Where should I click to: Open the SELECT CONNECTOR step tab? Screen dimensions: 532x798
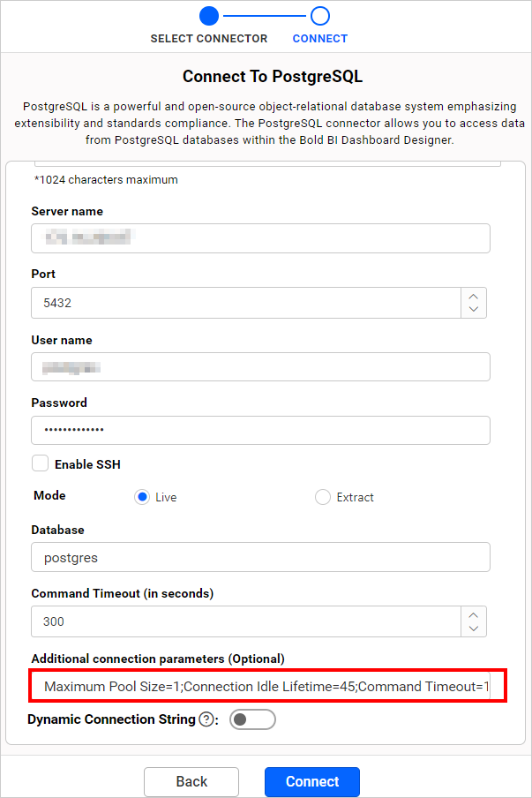pyautogui.click(x=209, y=39)
